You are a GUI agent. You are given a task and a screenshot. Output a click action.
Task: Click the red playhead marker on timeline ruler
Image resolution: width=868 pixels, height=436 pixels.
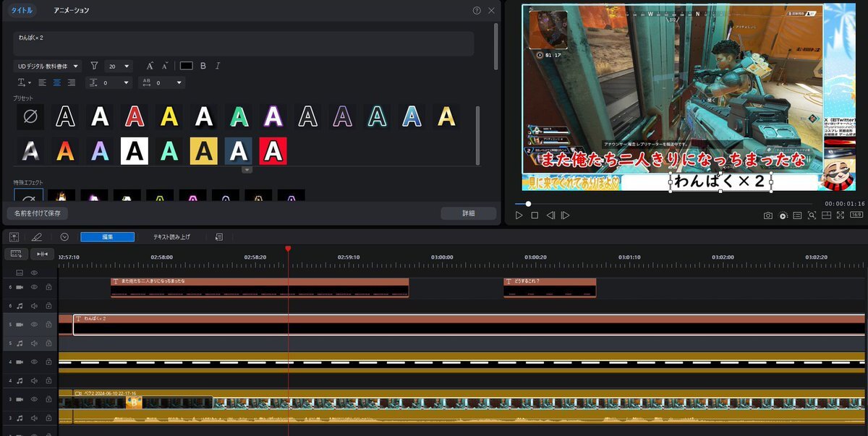(288, 249)
